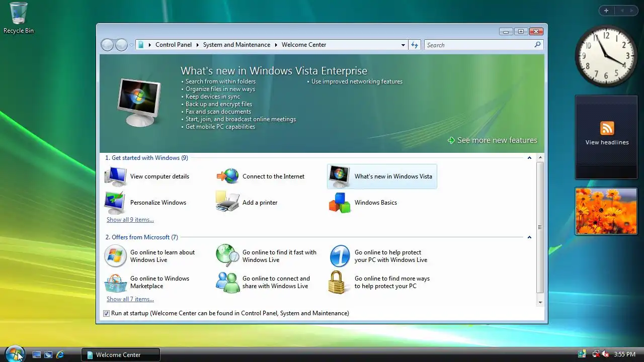The image size is (644, 362).
Task: Click Show all 7 items link
Action: [130, 299]
